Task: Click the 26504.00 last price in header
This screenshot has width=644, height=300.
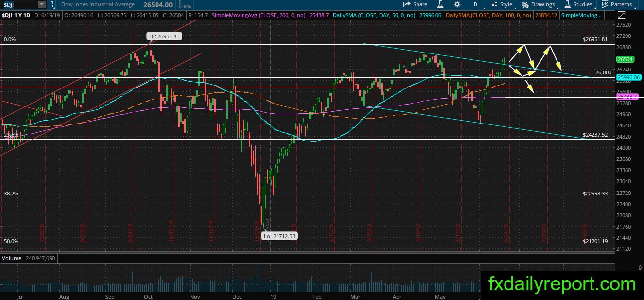Action: (x=158, y=4)
